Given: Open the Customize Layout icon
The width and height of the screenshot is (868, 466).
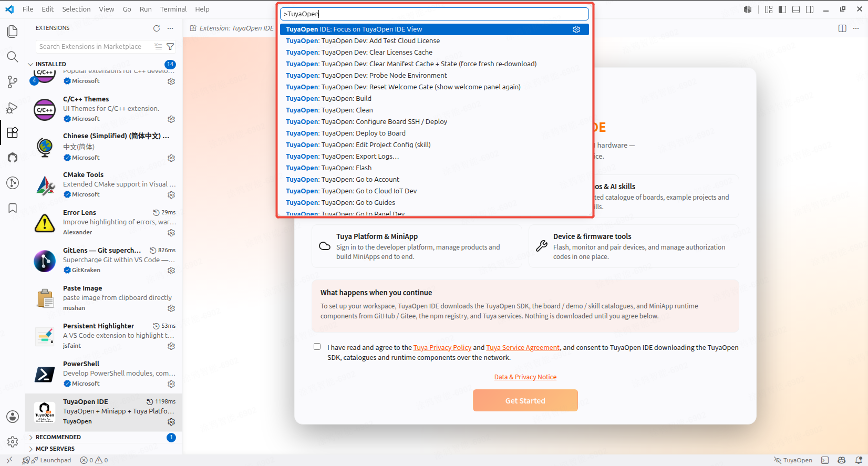Looking at the screenshot, I should pos(769,9).
